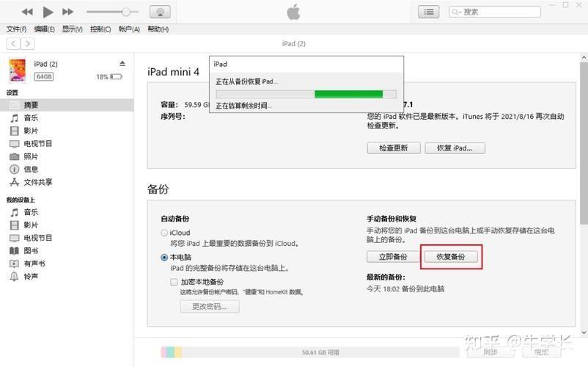Click the iPad (2) device thumbnail
The image size is (588, 367).
18,70
